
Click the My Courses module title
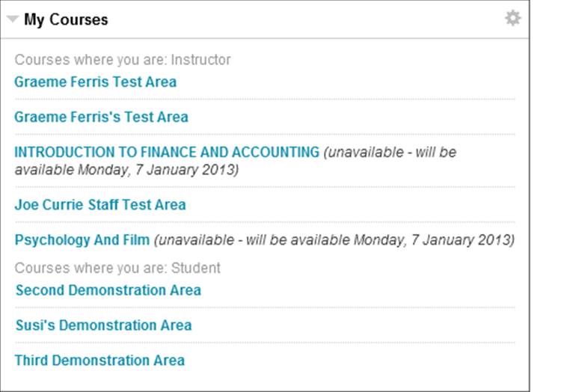pyautogui.click(x=66, y=19)
